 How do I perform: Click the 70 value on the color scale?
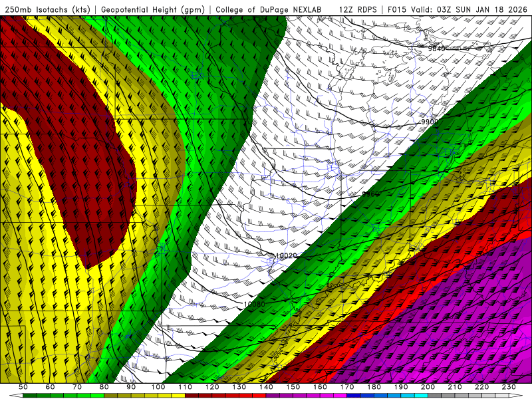77,387
